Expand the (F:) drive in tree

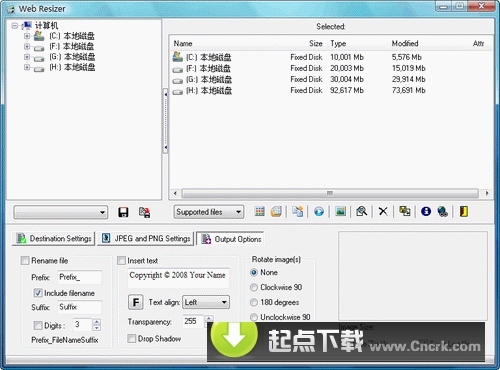tap(27, 46)
